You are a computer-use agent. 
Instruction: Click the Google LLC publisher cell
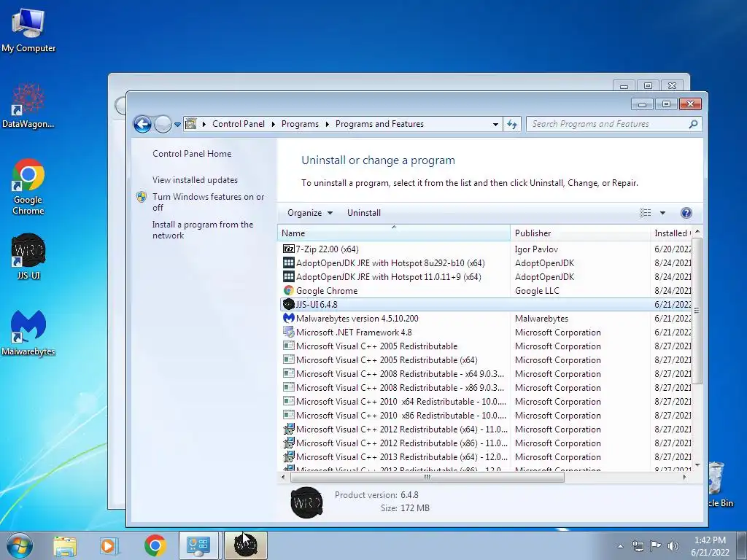(x=537, y=290)
